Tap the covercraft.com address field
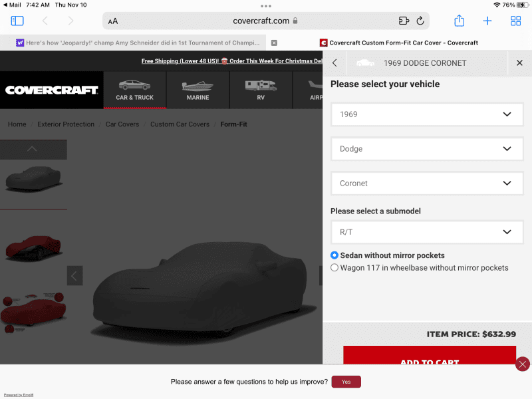Viewport: 532px width, 399px height. [265, 21]
